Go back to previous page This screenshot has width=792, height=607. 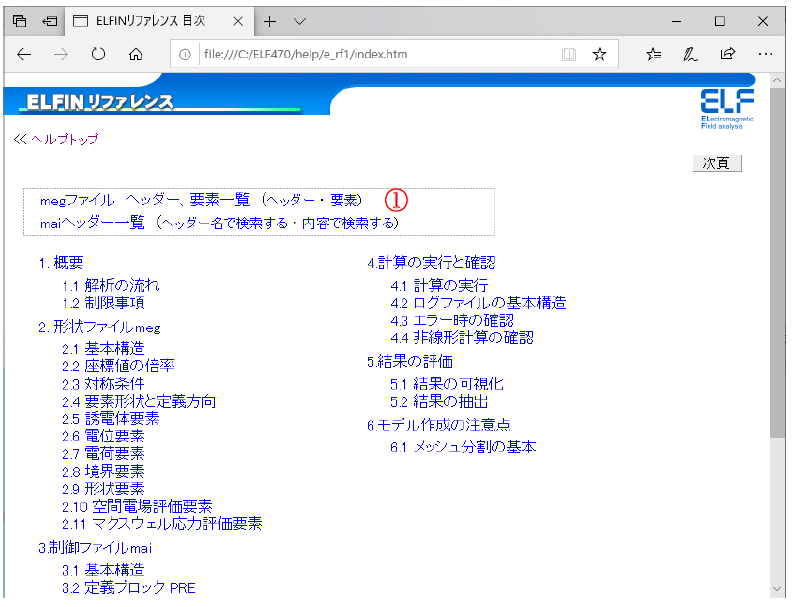click(x=24, y=54)
